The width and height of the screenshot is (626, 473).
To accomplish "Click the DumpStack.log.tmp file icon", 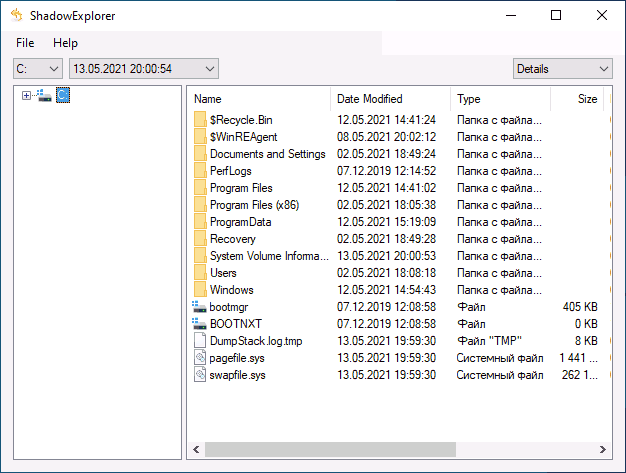I will tap(200, 340).
